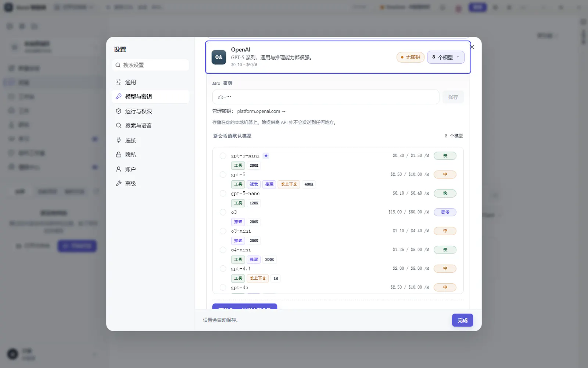
Task: Open 高级 settings section
Action: (151, 184)
